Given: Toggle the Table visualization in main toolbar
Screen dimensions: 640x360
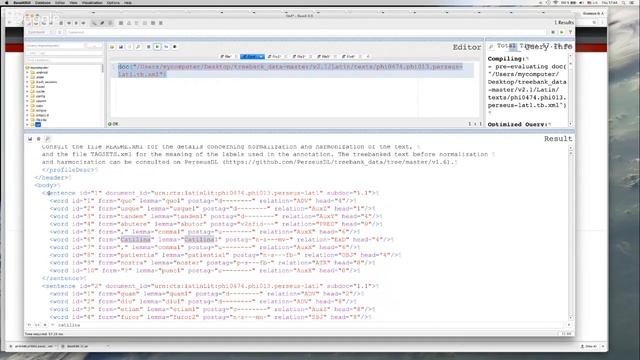Looking at the screenshot, I should [153, 23].
